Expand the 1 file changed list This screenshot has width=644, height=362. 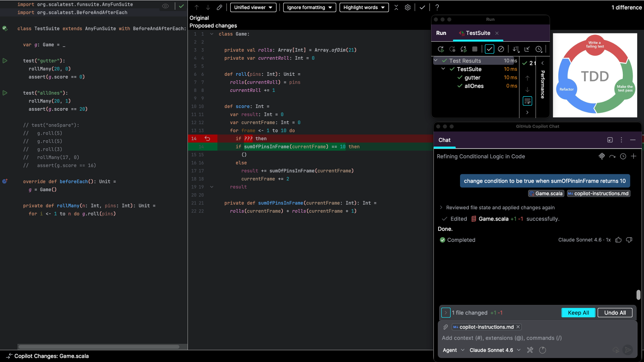446,313
